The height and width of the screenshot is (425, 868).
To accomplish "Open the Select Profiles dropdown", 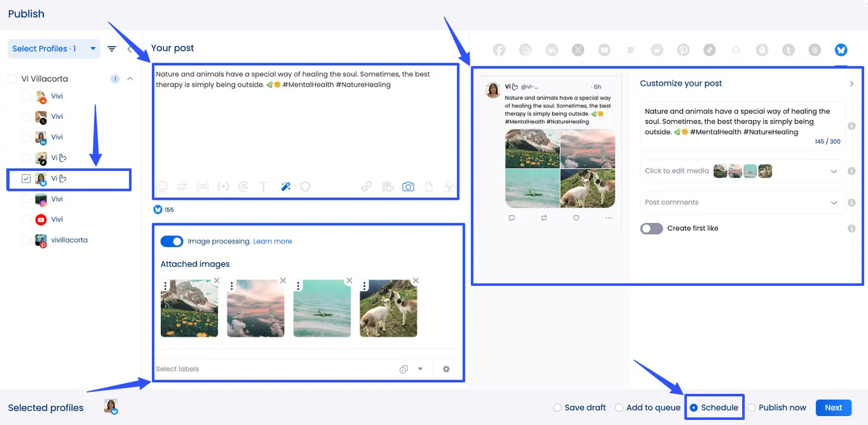I will [x=54, y=48].
